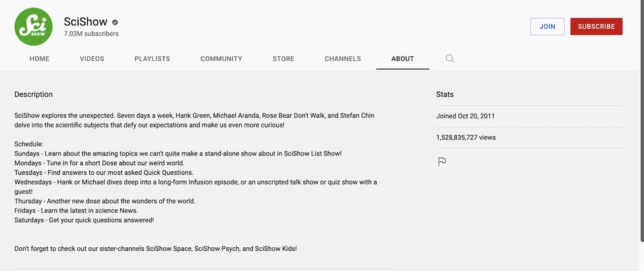Click the verified checkmark badge beside SciShow

[x=114, y=22]
